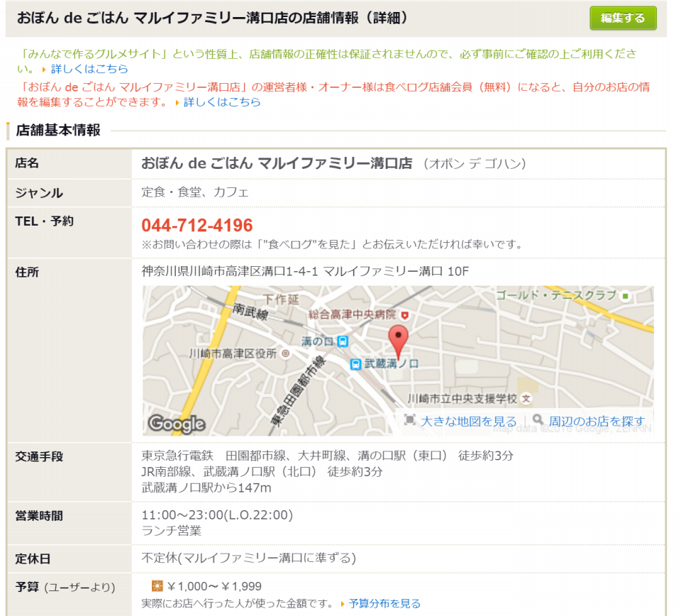The image size is (681, 616).
Task: Click the 総合高津中央病院 hospital icon on map
Action: 405,315
